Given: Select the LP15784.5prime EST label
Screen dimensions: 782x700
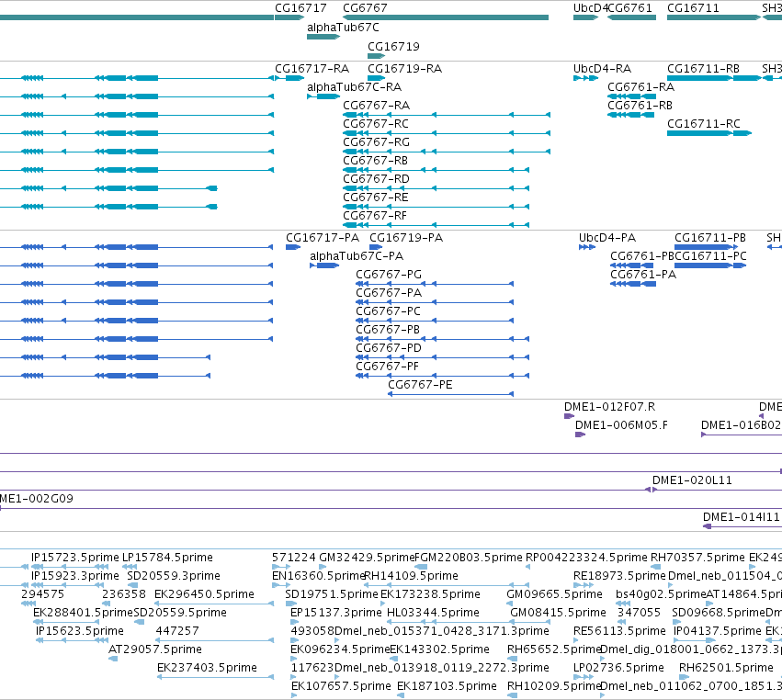Looking at the screenshot, I should [x=167, y=558].
